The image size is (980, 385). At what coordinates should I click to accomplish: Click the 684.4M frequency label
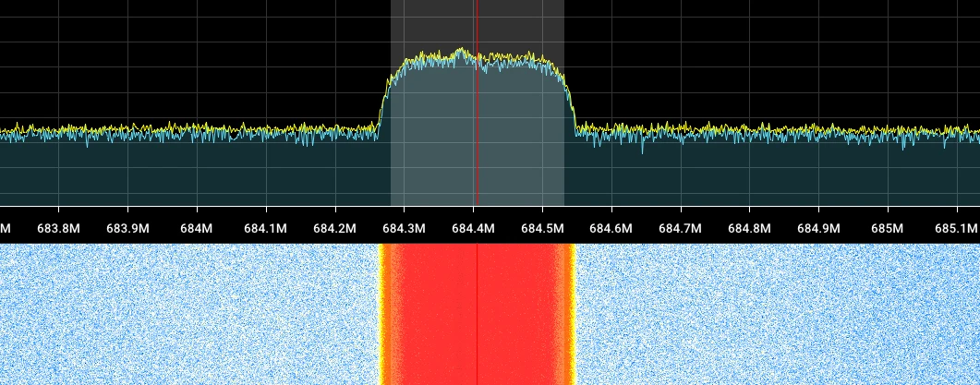(473, 228)
